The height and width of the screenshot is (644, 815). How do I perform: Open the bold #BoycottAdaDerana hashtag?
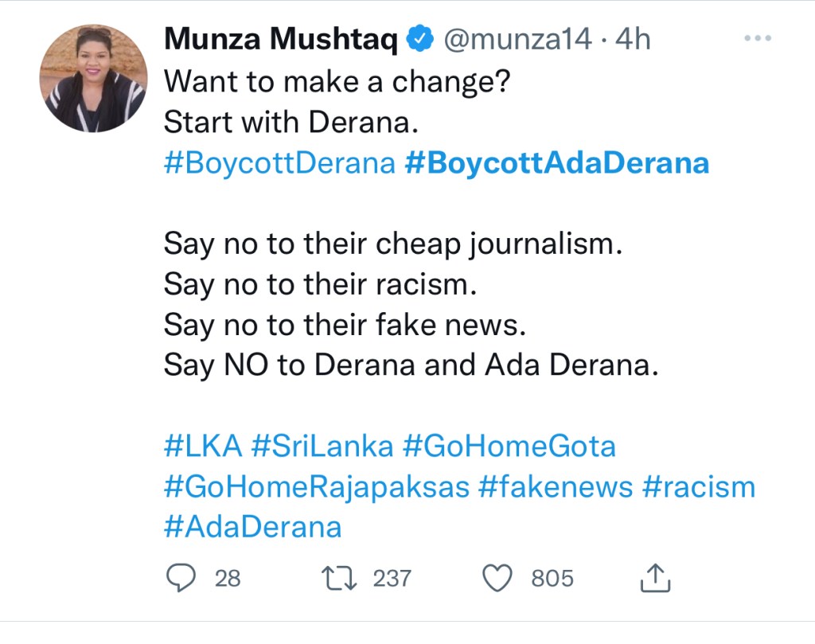pos(556,162)
